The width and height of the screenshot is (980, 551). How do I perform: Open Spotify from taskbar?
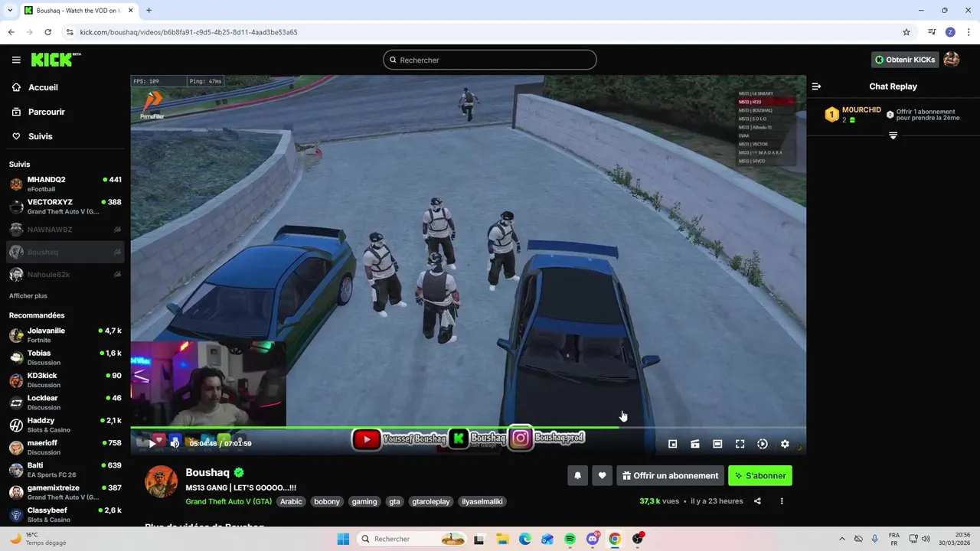click(570, 539)
